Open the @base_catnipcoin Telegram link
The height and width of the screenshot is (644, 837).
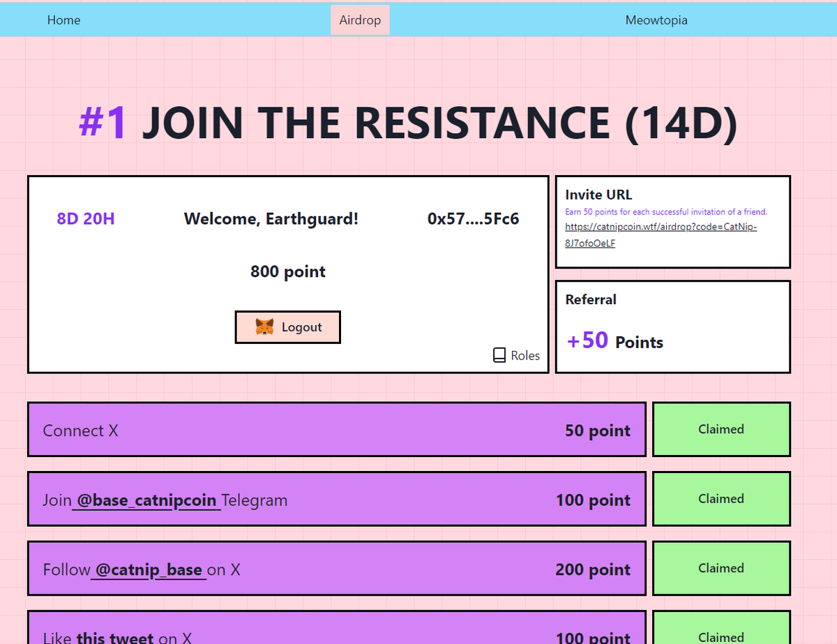coord(146,500)
